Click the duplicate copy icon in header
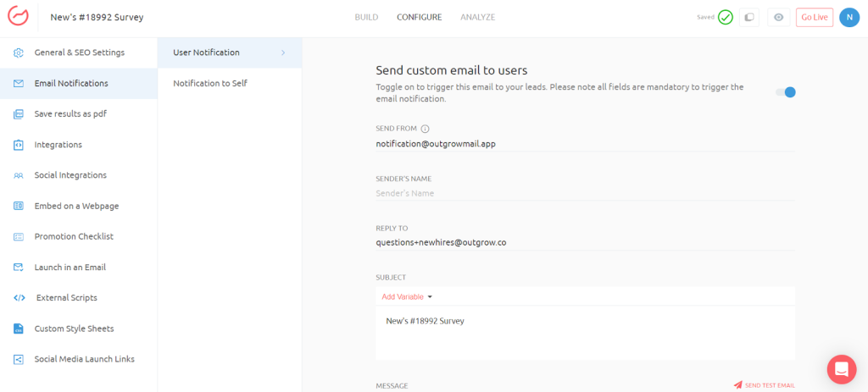 click(748, 17)
